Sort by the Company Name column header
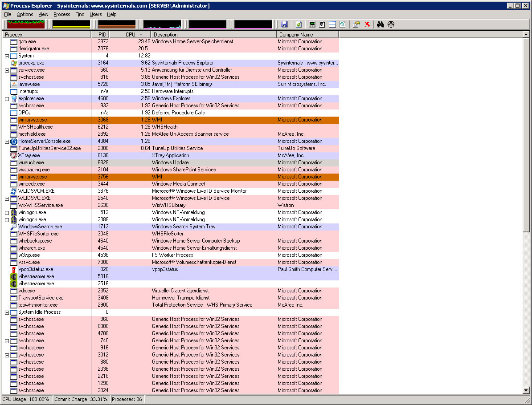The image size is (532, 405). [307, 35]
